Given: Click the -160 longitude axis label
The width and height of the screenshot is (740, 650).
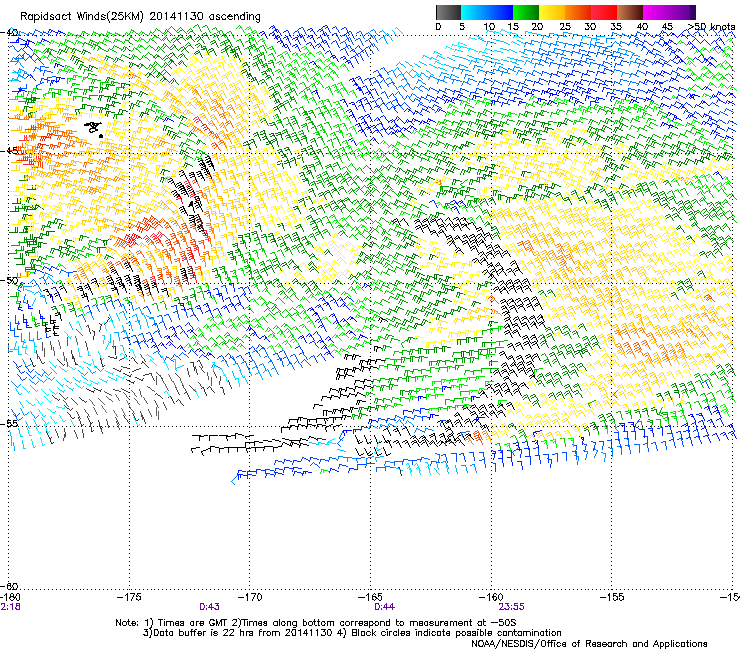Looking at the screenshot, I should 491,597.
